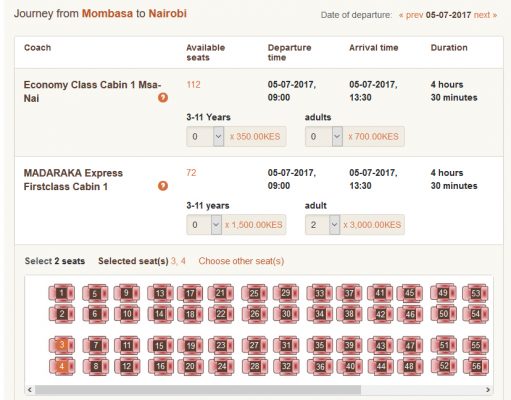Select seat 42 on the seat map
Screen dimensions: 511x400
pos(380,314)
